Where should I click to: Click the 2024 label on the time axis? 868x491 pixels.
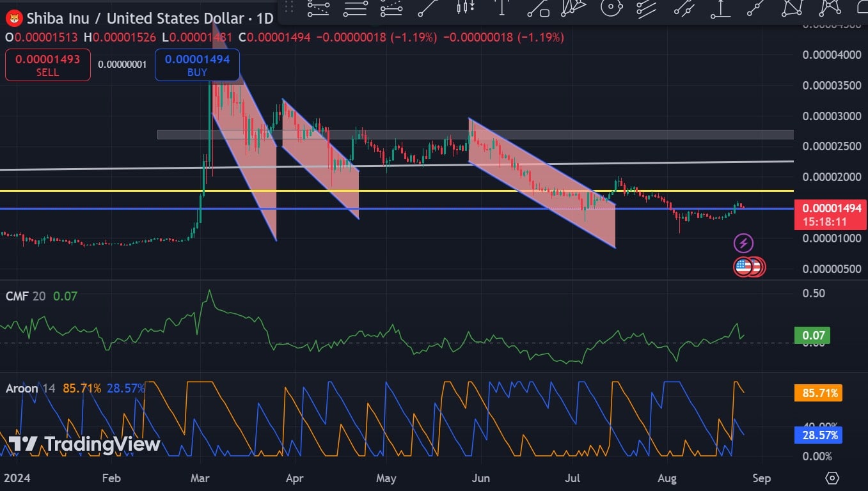(x=16, y=478)
